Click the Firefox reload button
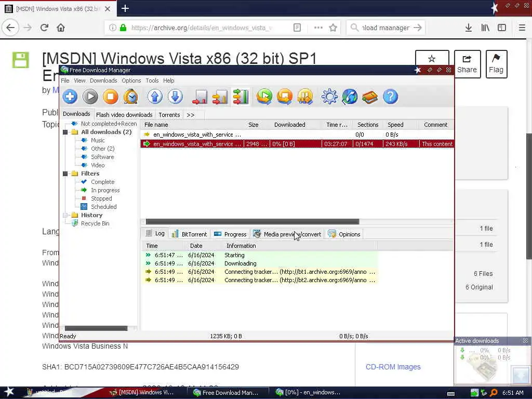 point(45,28)
